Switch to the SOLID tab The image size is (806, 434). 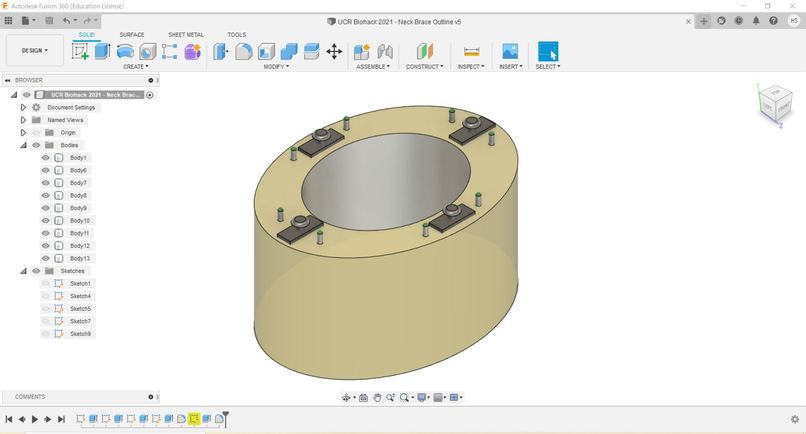pos(86,34)
